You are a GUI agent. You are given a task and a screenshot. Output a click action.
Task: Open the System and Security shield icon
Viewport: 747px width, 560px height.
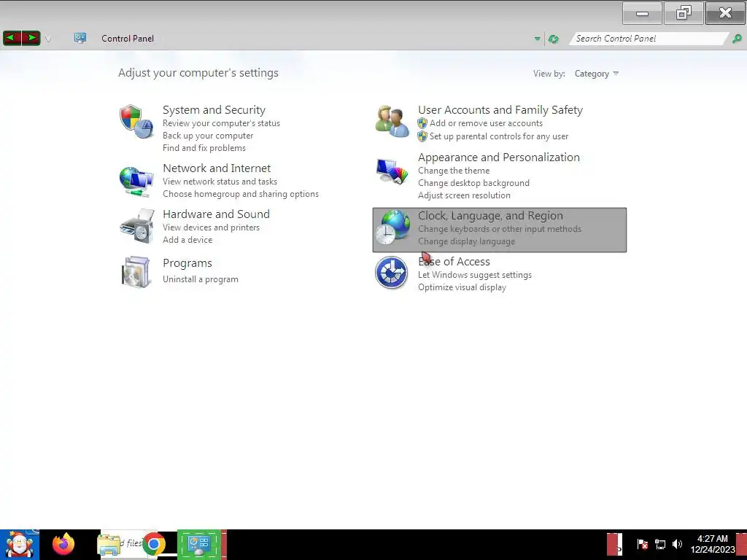pos(136,122)
